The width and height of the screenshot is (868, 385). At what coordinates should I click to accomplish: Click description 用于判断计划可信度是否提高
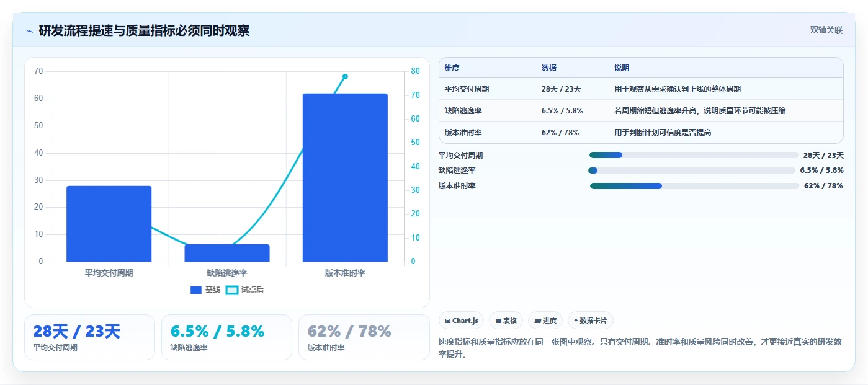click(x=663, y=133)
